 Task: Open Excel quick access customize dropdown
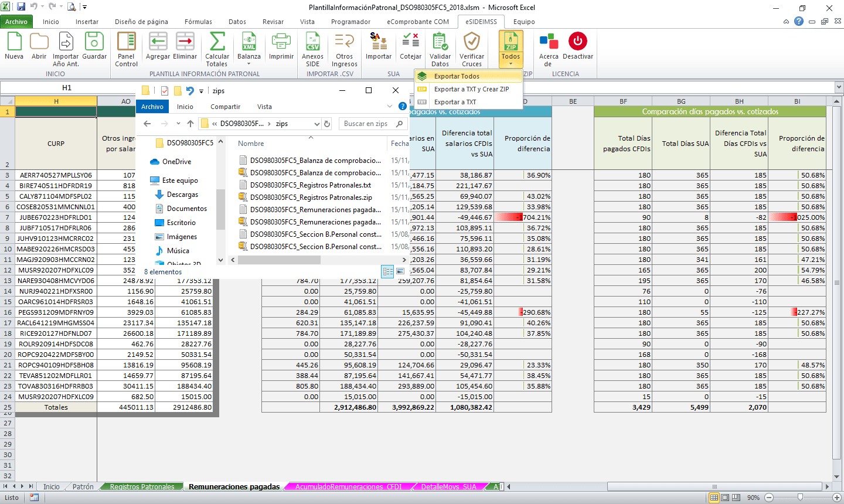click(84, 7)
